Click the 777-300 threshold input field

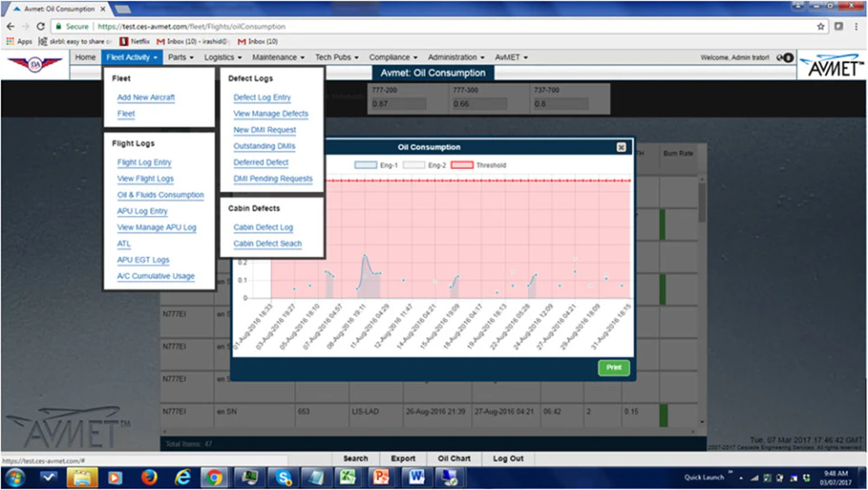click(479, 104)
